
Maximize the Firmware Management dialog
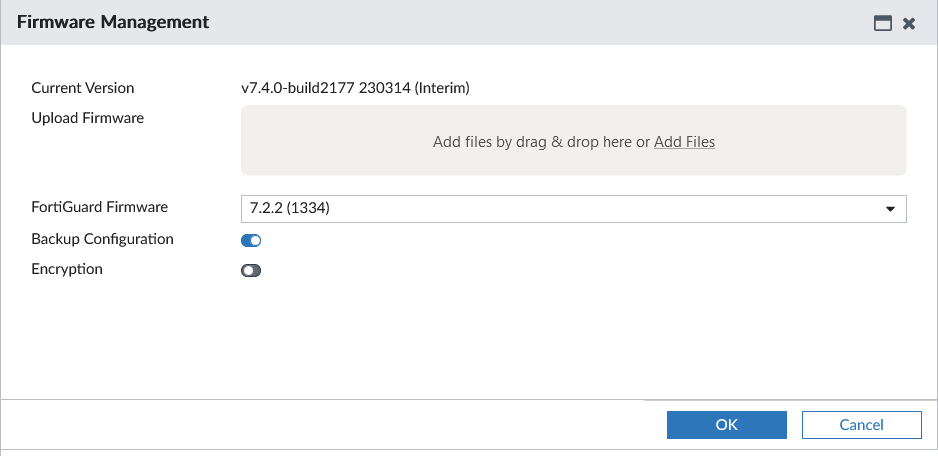click(x=883, y=23)
